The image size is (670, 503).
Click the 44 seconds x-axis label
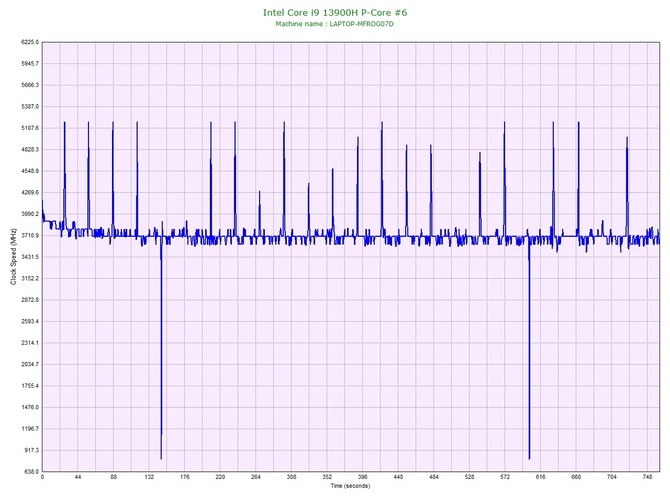coord(78,477)
